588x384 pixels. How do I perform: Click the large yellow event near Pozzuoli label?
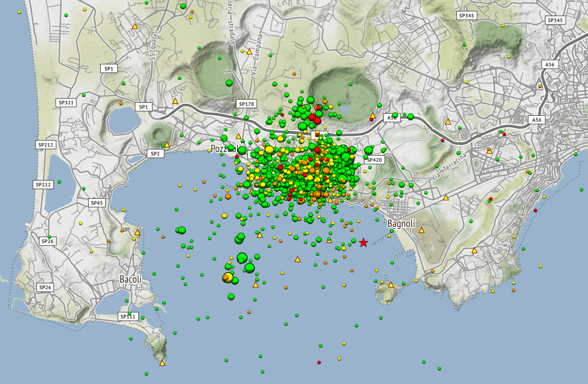269,150
